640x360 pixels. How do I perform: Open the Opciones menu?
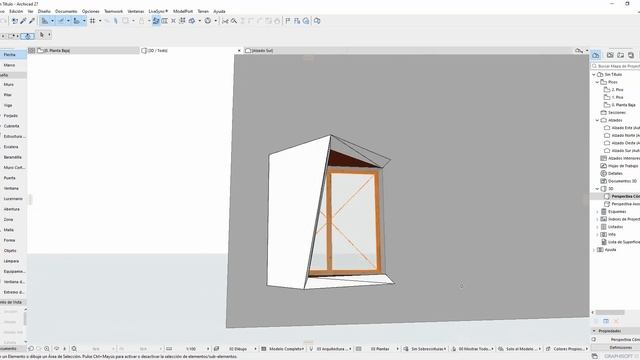pos(91,11)
